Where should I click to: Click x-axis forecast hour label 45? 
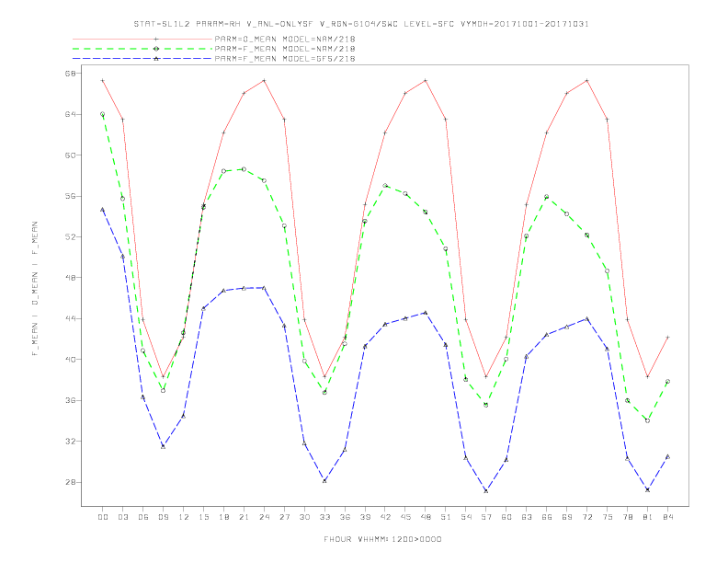point(405,517)
